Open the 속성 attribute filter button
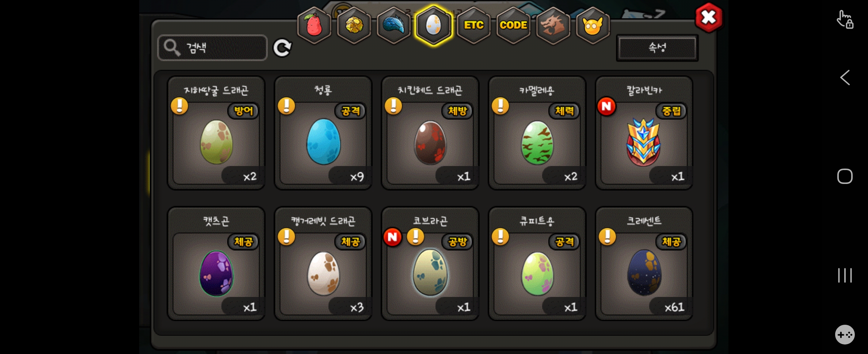 657,48
